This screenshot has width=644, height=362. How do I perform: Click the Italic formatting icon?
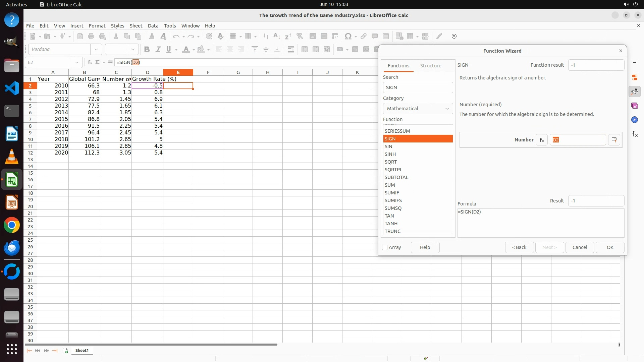click(x=158, y=50)
